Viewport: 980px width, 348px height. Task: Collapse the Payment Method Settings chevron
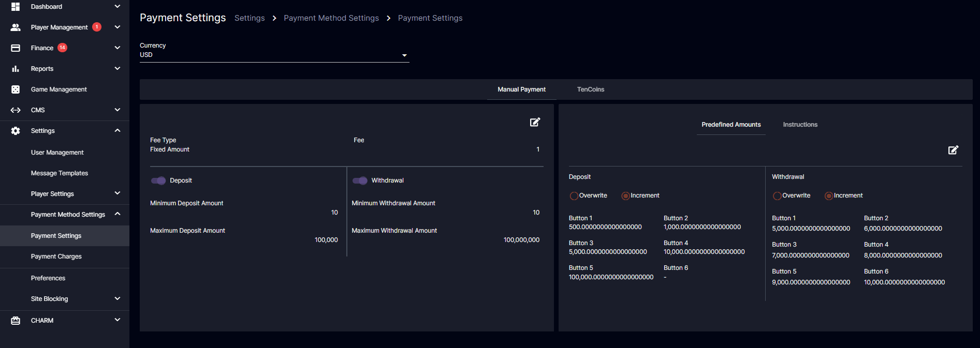click(118, 214)
